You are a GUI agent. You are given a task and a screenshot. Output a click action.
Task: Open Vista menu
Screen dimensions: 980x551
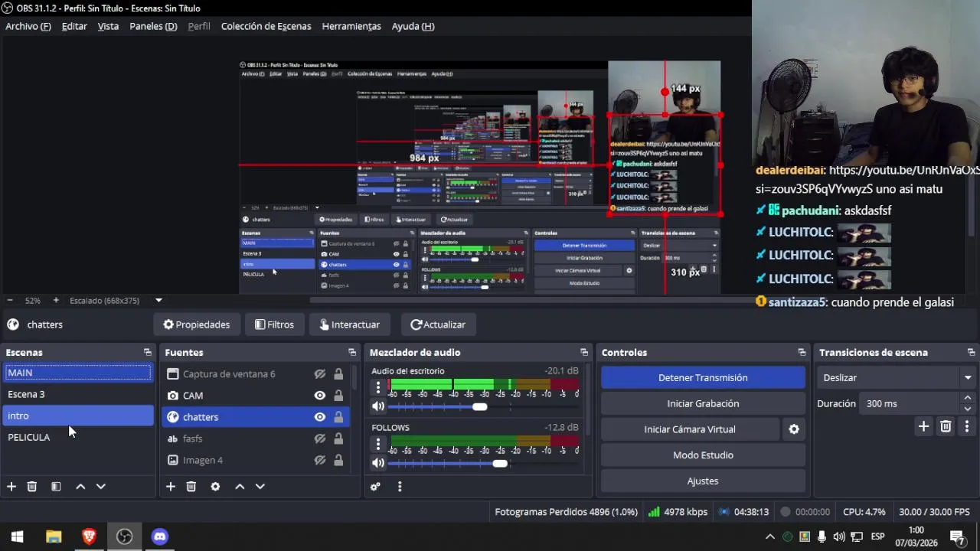point(108,26)
